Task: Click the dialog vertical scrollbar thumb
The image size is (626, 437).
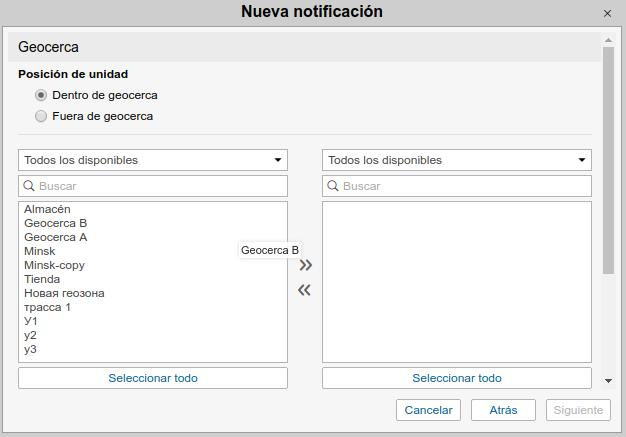Action: coord(608,160)
